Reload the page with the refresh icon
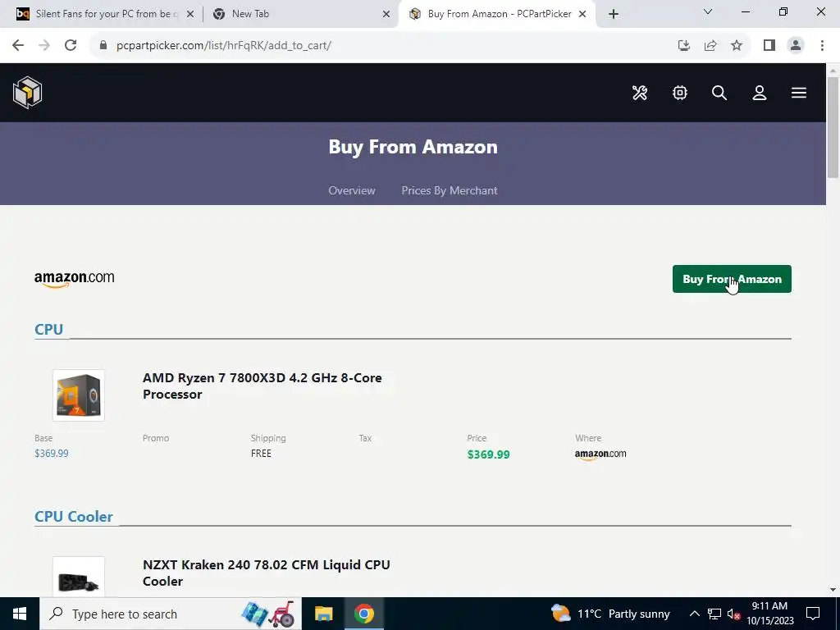 [71, 45]
